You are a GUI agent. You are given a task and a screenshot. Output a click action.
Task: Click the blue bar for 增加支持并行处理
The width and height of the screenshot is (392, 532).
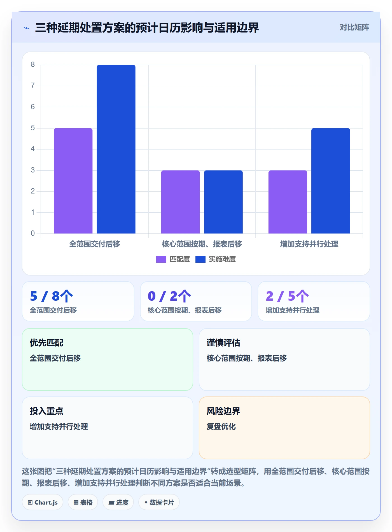click(331, 181)
